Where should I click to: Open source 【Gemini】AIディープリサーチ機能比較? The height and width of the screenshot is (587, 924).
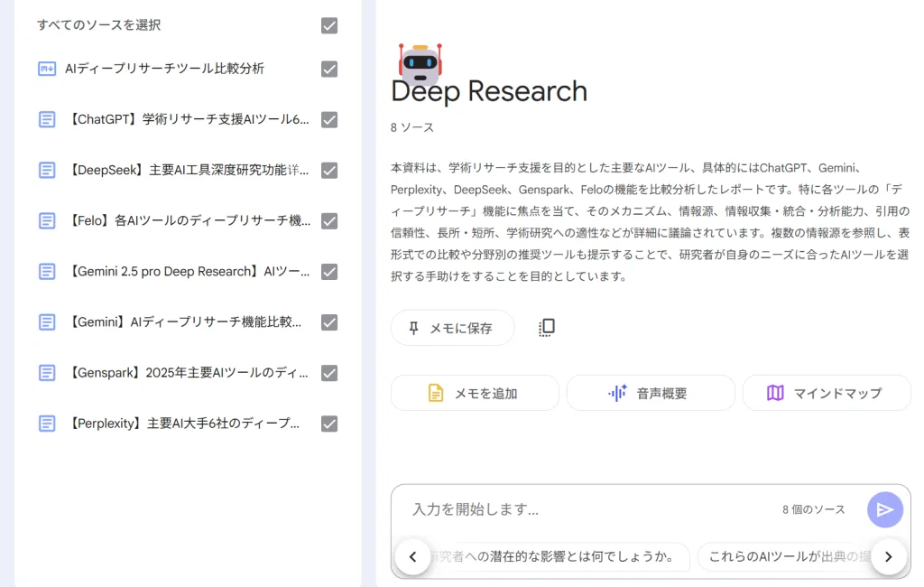pyautogui.click(x=184, y=322)
